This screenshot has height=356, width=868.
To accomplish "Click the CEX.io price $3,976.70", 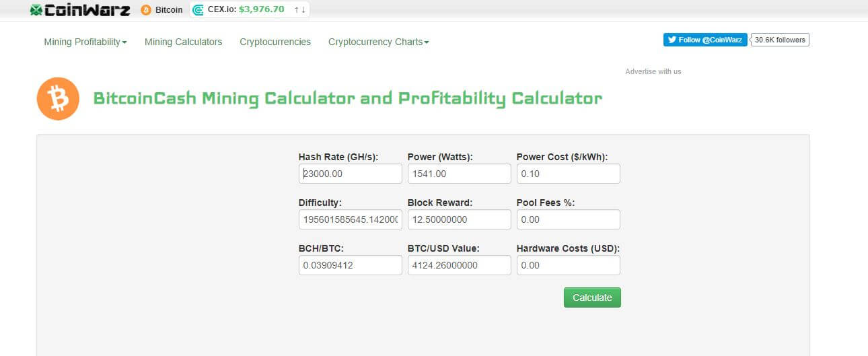I will point(262,10).
